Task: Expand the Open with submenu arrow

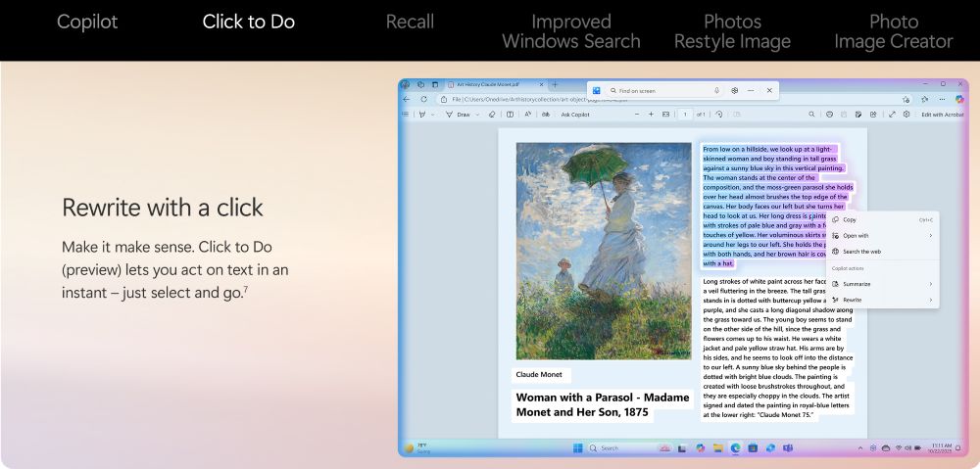Action: coord(930,236)
